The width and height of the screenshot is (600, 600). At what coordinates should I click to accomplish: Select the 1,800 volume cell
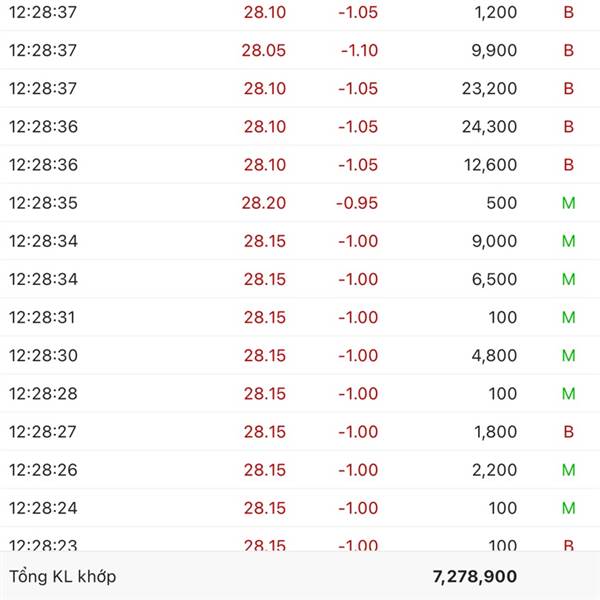[x=495, y=432]
